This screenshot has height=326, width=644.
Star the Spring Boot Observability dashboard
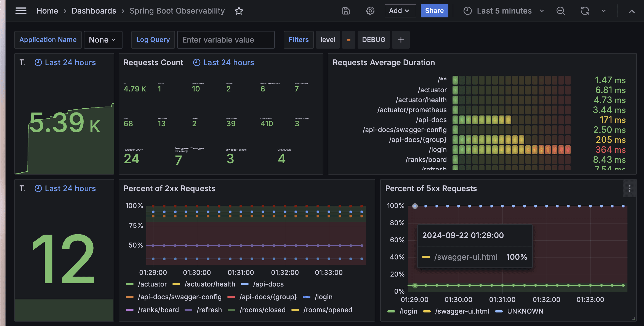click(239, 11)
